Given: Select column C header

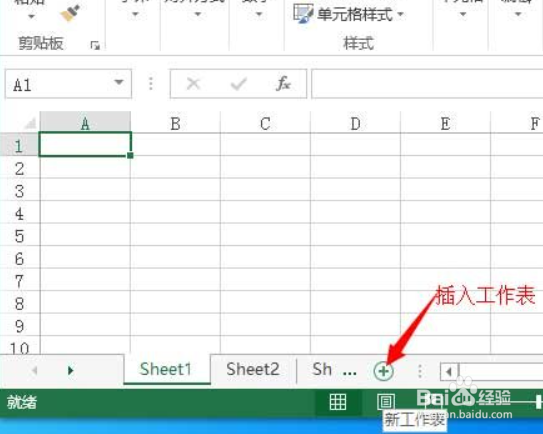Looking at the screenshot, I should point(265,122).
